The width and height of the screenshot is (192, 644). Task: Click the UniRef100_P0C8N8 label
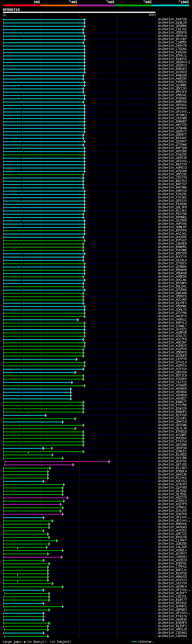pos(172,250)
